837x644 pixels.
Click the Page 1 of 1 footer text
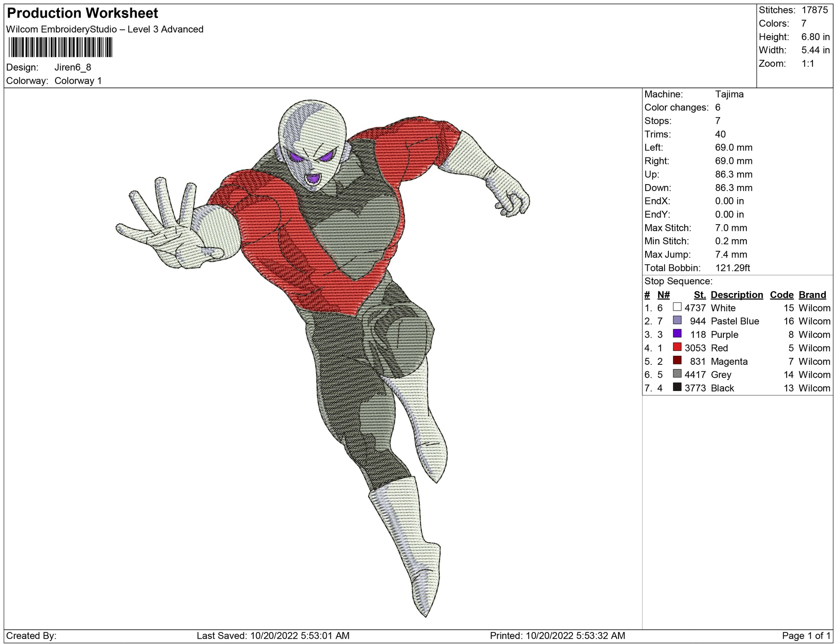click(x=806, y=635)
